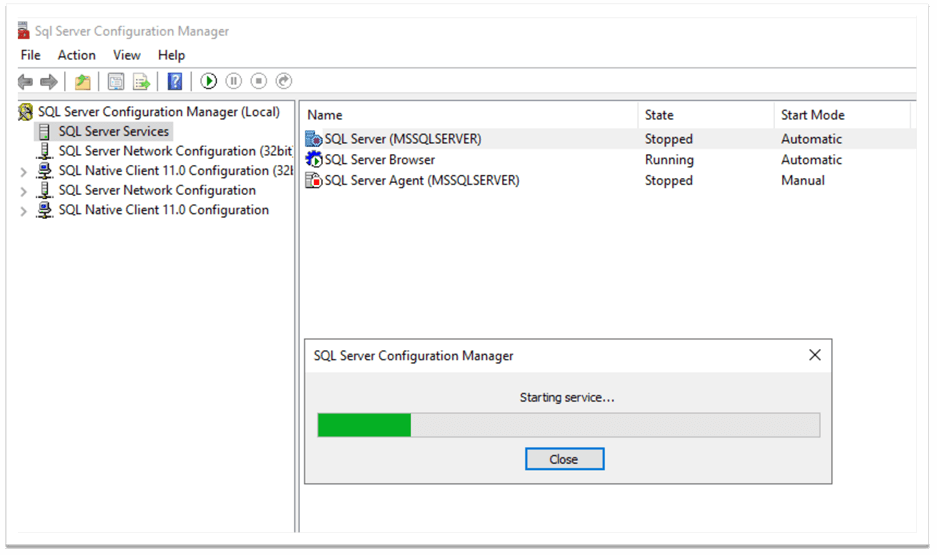Viewport: 937px width, 555px height.
Task: Expand the SQL Native Client 11.0 Configuration node
Action: [x=23, y=211]
